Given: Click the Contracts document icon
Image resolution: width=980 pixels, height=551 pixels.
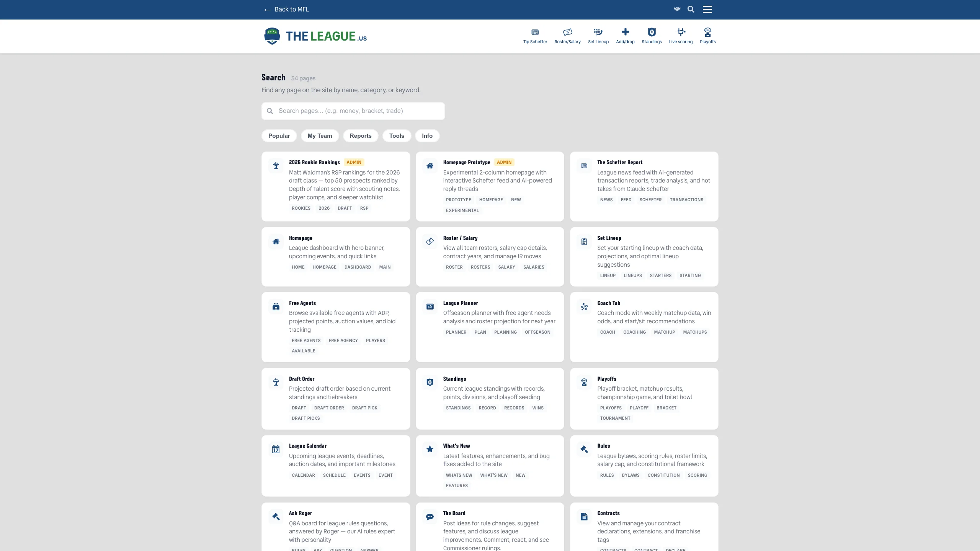Looking at the screenshot, I should tap(584, 517).
